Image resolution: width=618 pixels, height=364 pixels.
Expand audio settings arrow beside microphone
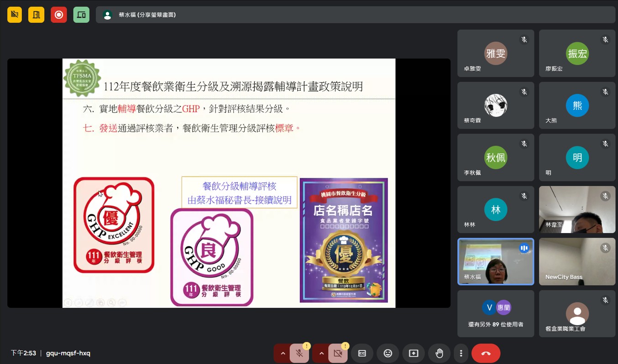[x=283, y=354]
